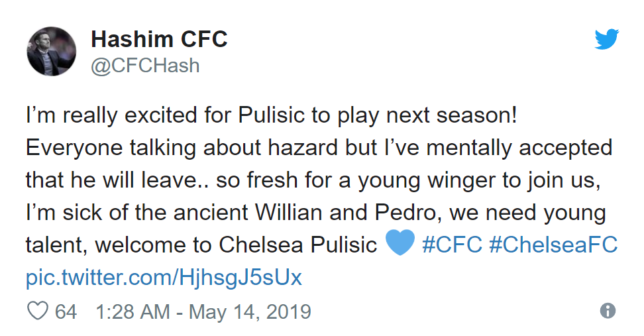
Task: Click the blue heart emoji in the tweet
Action: click(x=399, y=244)
